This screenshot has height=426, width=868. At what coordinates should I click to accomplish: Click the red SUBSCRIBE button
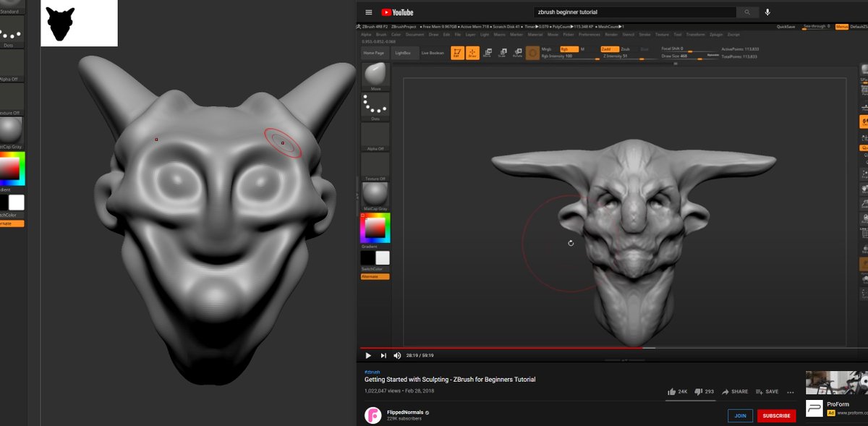776,416
